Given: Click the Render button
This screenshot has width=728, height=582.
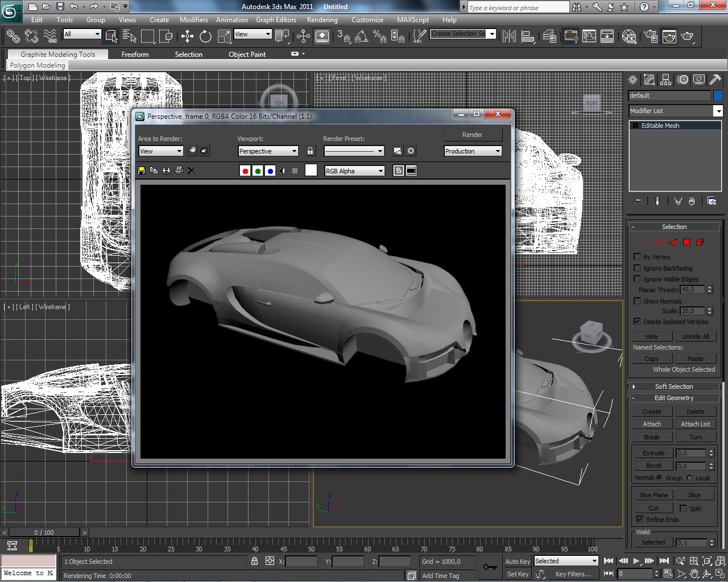Looking at the screenshot, I should [472, 135].
